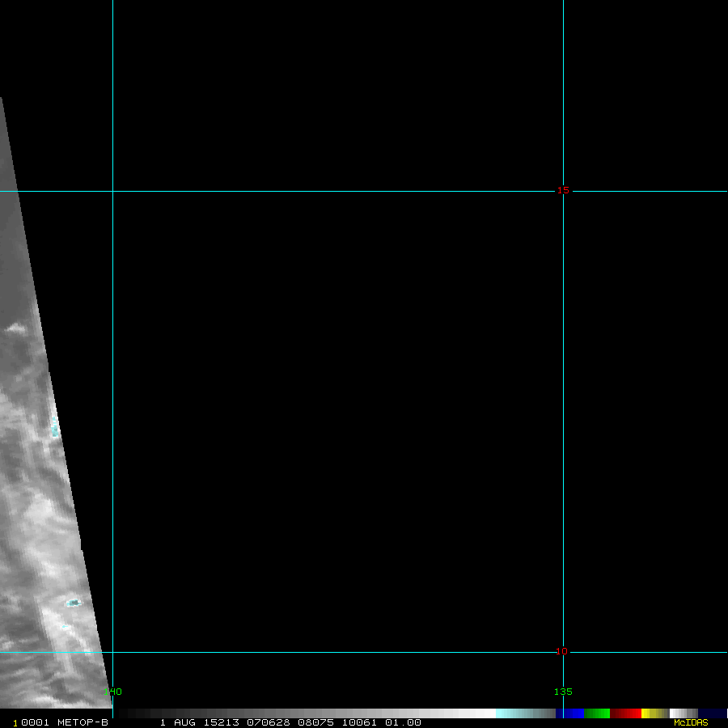Select the blue segment of color bar
The width and height of the screenshot is (728, 728).
pos(573,713)
